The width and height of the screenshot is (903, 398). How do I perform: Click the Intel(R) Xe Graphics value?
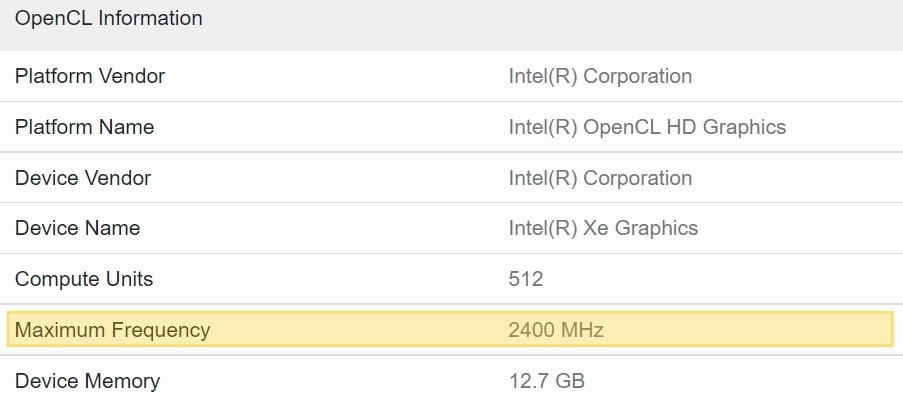pos(603,228)
